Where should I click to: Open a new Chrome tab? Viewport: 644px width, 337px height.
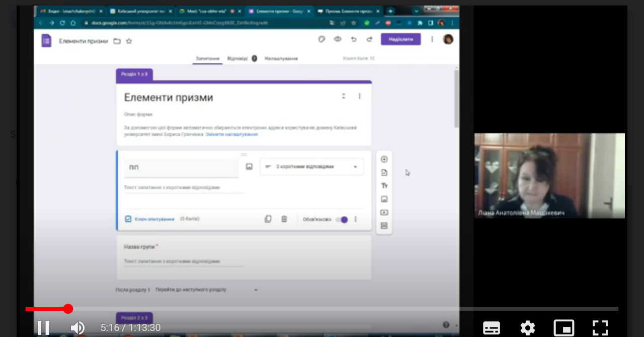390,11
